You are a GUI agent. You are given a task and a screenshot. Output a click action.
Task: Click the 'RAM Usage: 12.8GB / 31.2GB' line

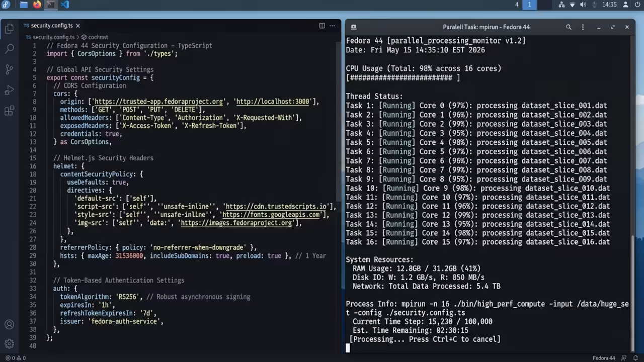coord(417,269)
